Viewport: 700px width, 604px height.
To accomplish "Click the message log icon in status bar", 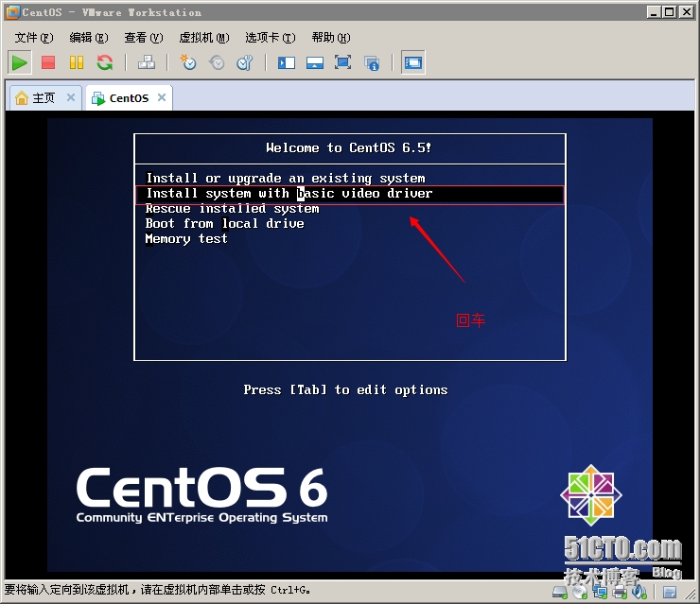I will click(x=670, y=592).
